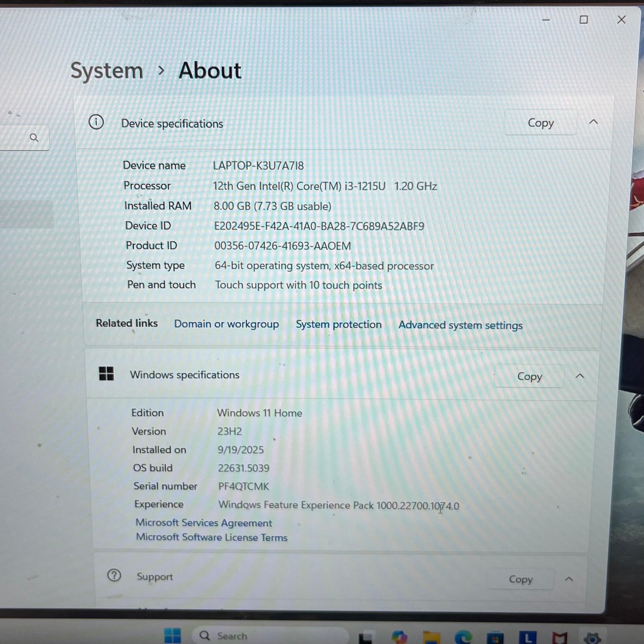Open the blue L app in taskbar

(x=528, y=638)
